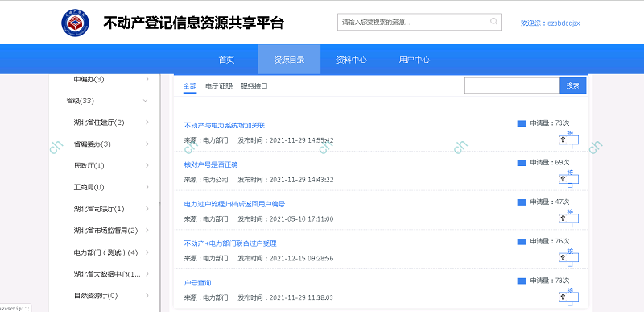Click the platform logo emblem in header

(x=75, y=23)
